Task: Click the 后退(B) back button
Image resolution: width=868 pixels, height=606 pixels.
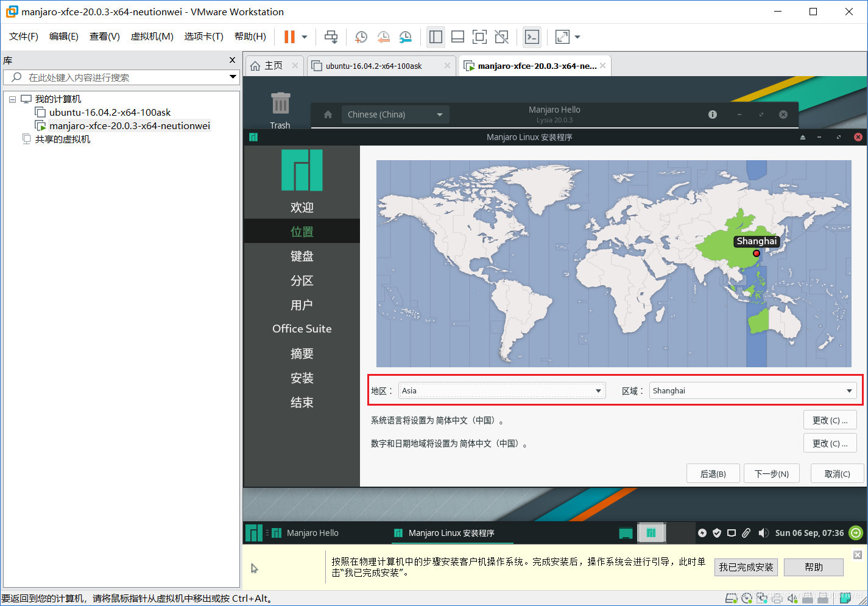Action: click(713, 474)
